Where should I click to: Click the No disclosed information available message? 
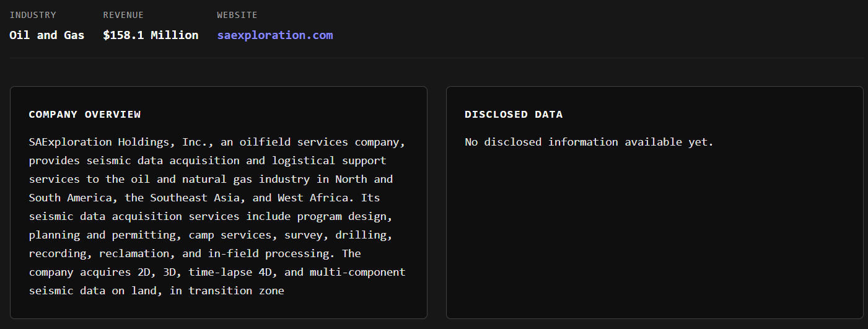(589, 142)
